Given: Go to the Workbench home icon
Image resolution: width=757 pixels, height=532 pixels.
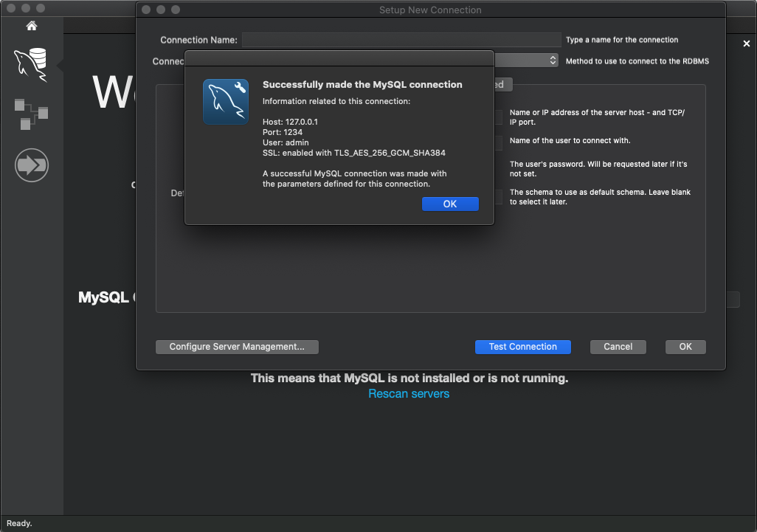Looking at the screenshot, I should pos(32,26).
